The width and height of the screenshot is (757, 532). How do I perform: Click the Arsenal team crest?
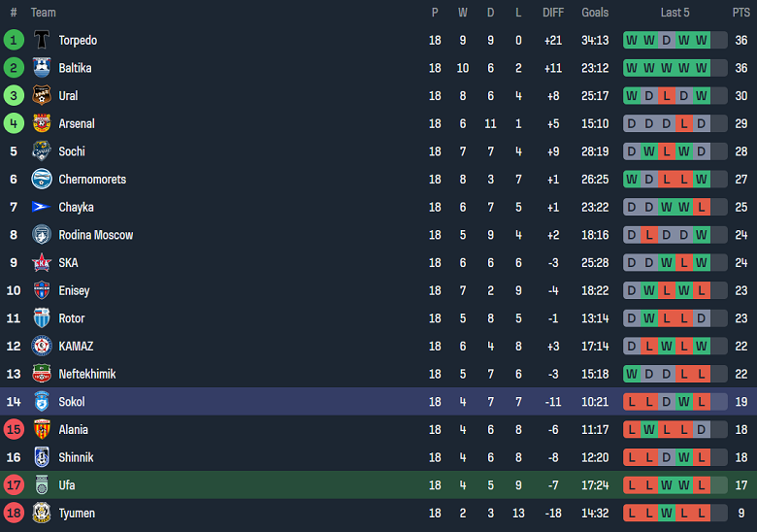click(42, 123)
